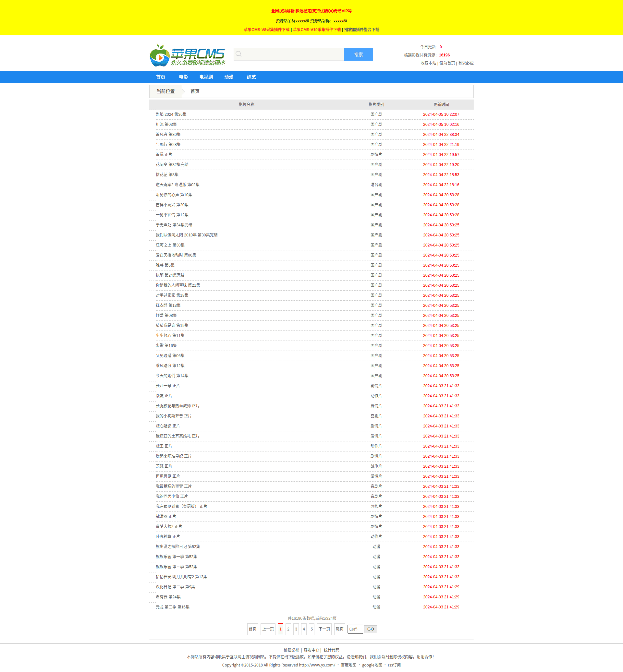Click 港台剧 category in 逆天奇案2 row
Viewport: 623px width, 672px height.
(x=376, y=185)
